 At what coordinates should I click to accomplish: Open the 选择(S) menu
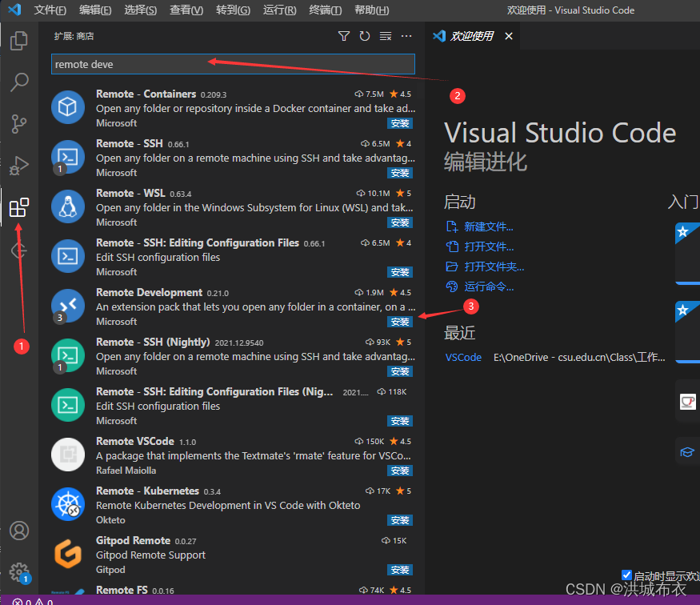(140, 10)
